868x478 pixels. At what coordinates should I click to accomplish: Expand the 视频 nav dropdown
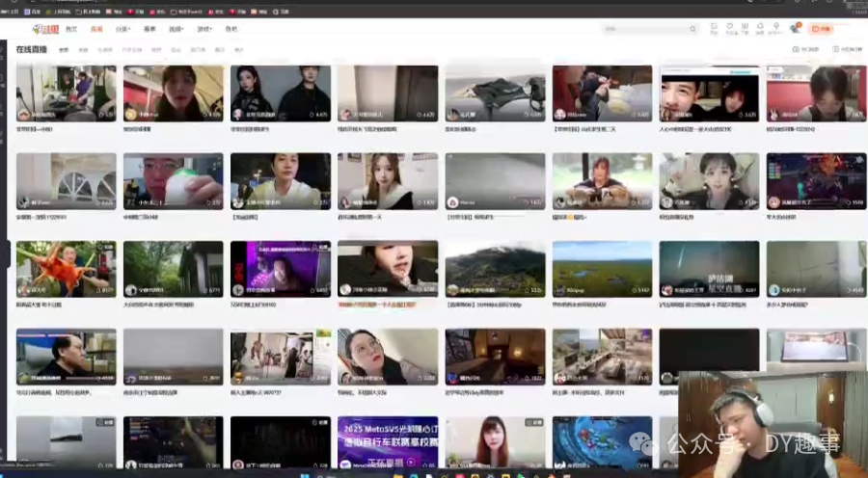(x=176, y=29)
